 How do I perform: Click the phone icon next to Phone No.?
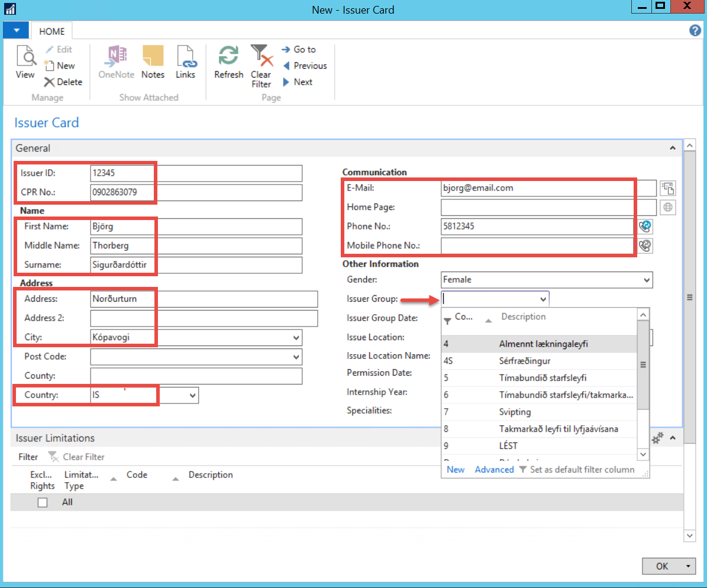click(645, 226)
